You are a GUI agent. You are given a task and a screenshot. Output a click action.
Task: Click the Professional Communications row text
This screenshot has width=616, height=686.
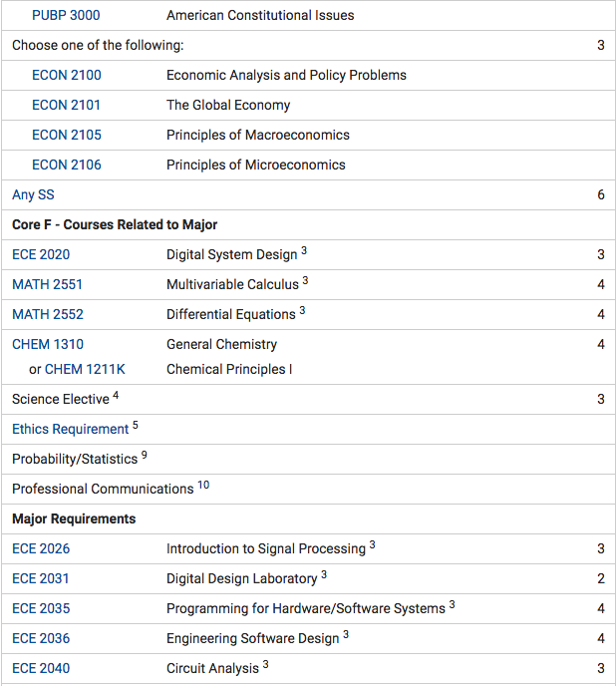tap(103, 489)
